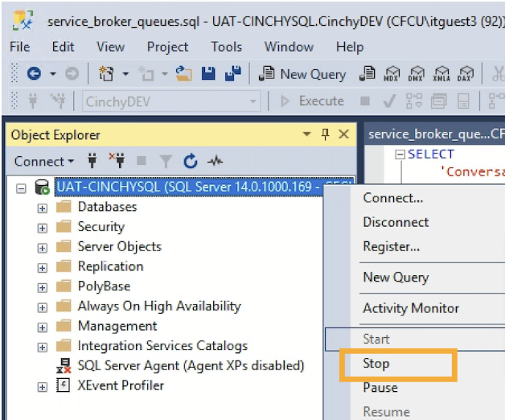
Task: Click the Save All disks icon
Action: 233,74
